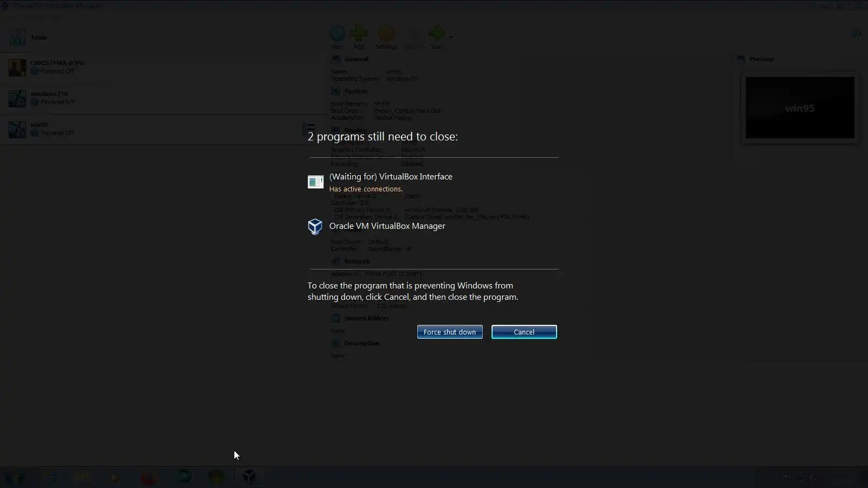Click the Oracle VM VirtualBox Manager cube icon
The image size is (868, 488).
point(315,226)
